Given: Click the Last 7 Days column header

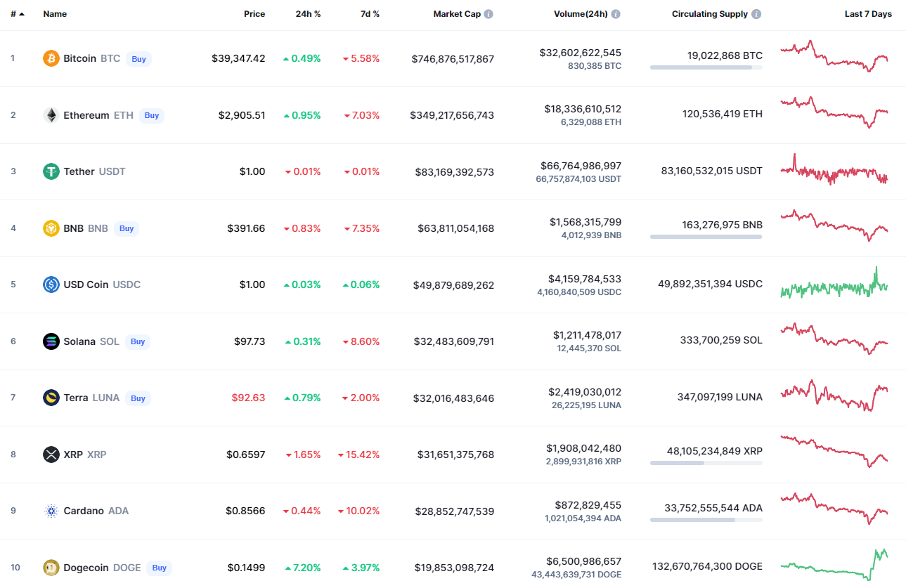Looking at the screenshot, I should click(868, 14).
